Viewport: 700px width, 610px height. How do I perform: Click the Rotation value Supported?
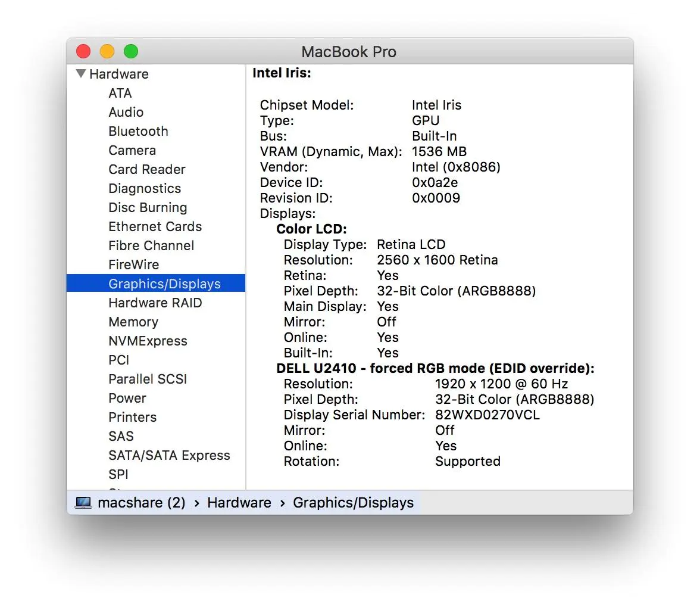(x=468, y=462)
